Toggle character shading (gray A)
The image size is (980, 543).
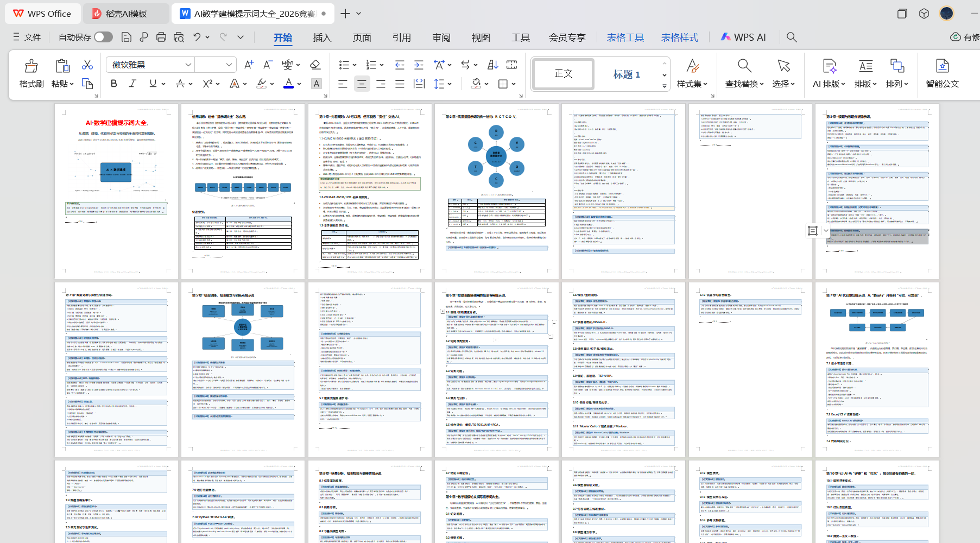(316, 84)
